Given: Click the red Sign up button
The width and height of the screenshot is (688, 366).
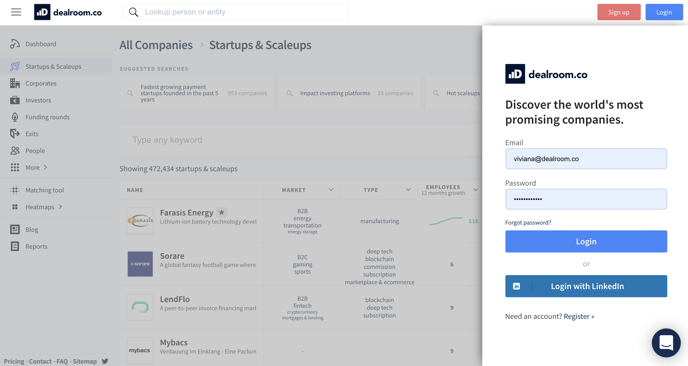Looking at the screenshot, I should pos(619,12).
